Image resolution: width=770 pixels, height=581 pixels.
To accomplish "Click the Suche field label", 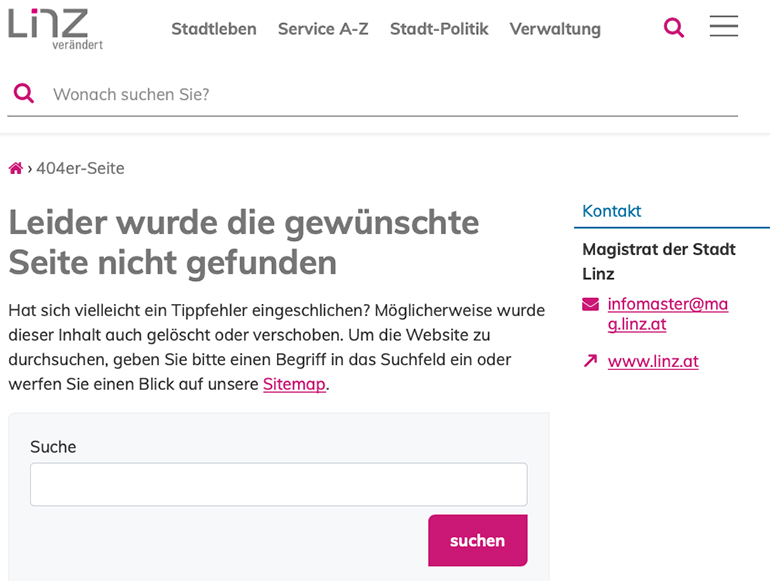I will pyautogui.click(x=53, y=447).
